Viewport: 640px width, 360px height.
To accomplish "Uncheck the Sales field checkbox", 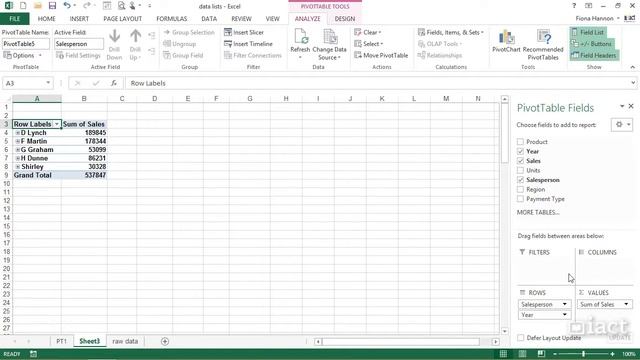I will coord(520,161).
